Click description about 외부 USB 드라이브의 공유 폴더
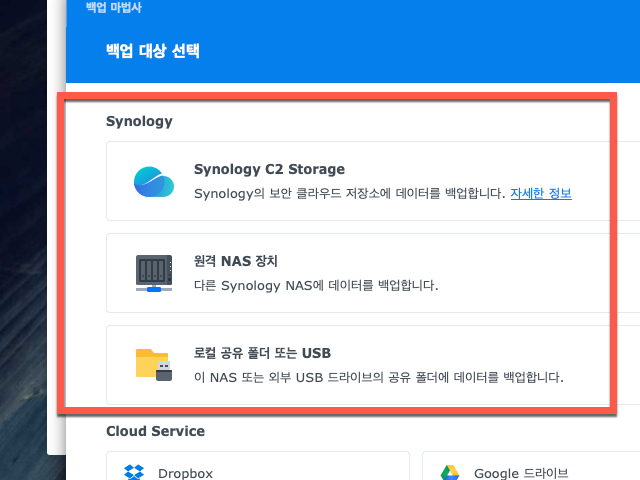 [379, 377]
